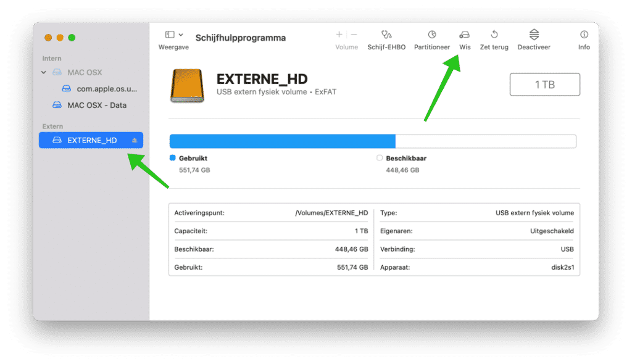
Task: Click Deactiveer to unmount the volume
Action: coord(533,38)
